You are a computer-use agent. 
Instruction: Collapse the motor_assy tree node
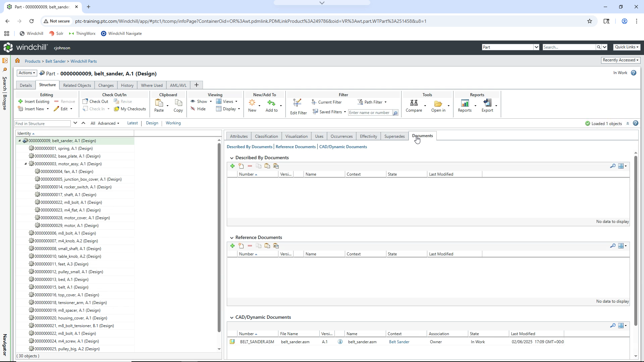click(25, 164)
